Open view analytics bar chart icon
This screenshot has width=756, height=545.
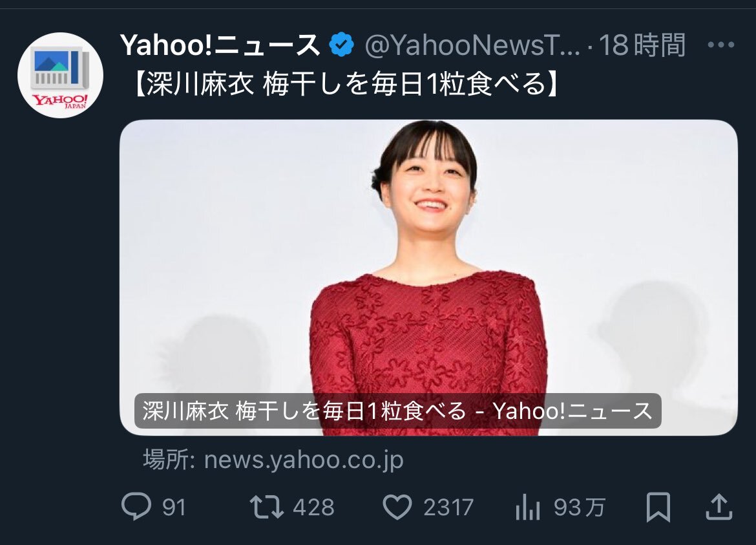click(527, 508)
